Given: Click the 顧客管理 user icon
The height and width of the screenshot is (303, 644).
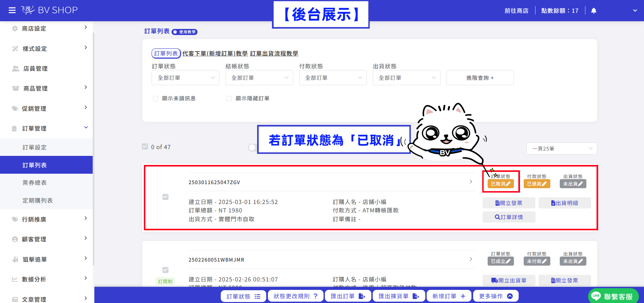Looking at the screenshot, I should [15, 239].
